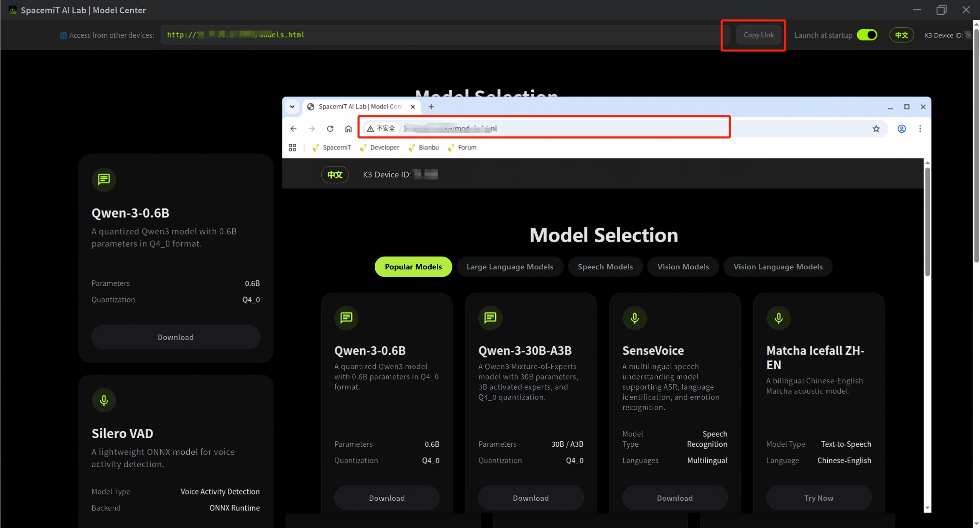This screenshot has width=980, height=528.
Task: Download the Qwen-3-30B-A3B model
Action: pyautogui.click(x=531, y=498)
